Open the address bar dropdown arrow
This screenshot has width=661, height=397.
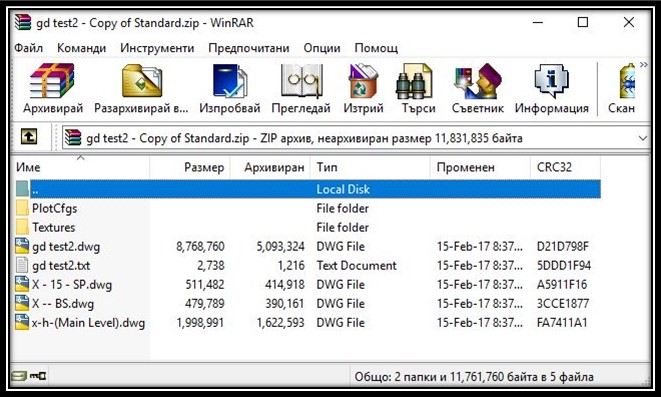pos(642,138)
